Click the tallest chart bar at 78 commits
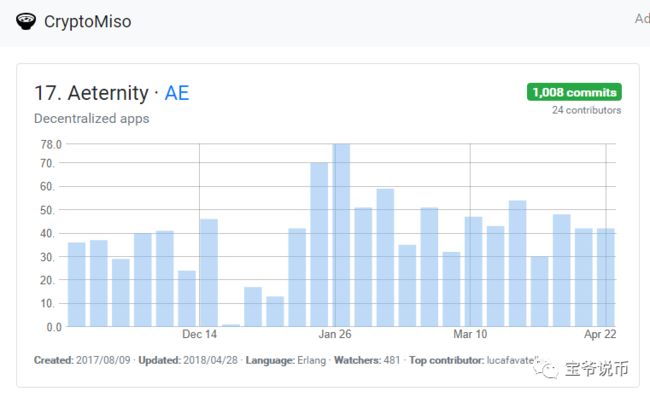The height and width of the screenshot is (397, 650). tap(342, 235)
